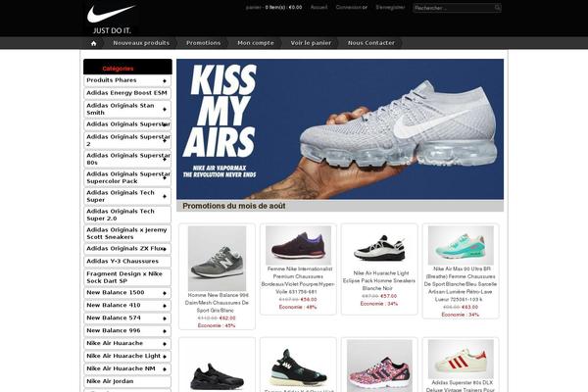Open Nike Internationalist bordeaux shoe image
Viewport: 588px width, 392px height.
click(x=299, y=245)
